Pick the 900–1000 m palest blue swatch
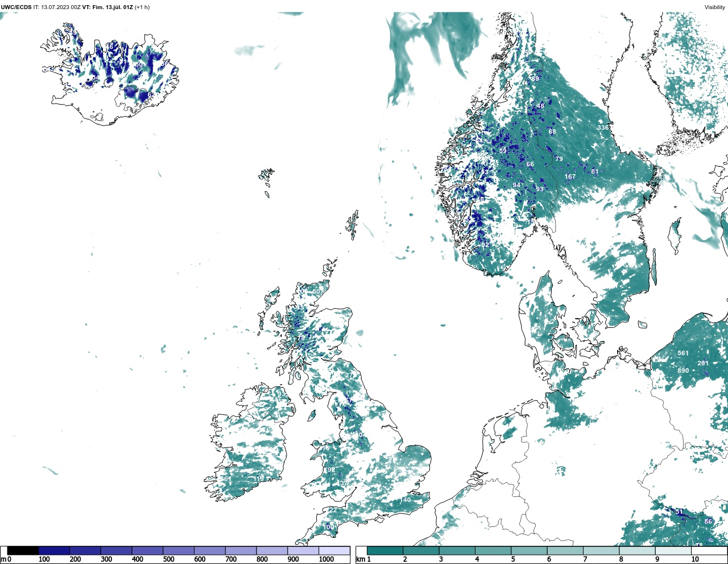 pyautogui.click(x=303, y=551)
